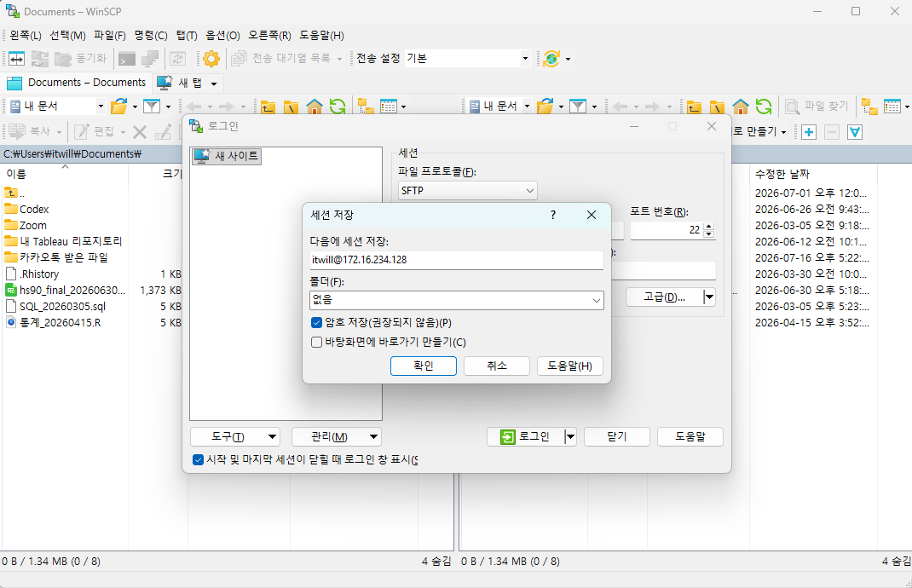Open the arrow next to 로그인 button

pos(570,437)
